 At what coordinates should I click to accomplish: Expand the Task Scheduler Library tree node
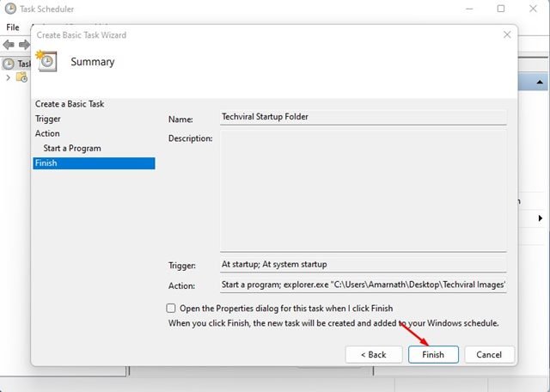(8, 77)
